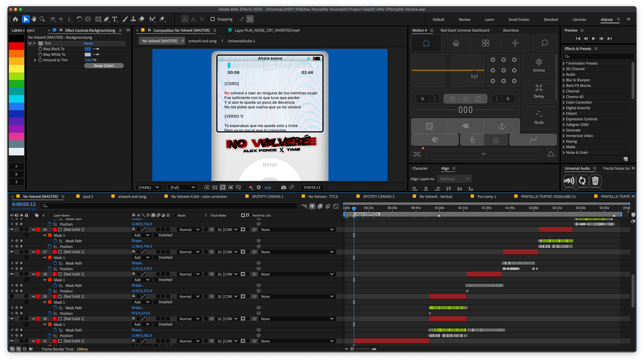
Task: Select the Pen tool
Action: click(x=106, y=19)
